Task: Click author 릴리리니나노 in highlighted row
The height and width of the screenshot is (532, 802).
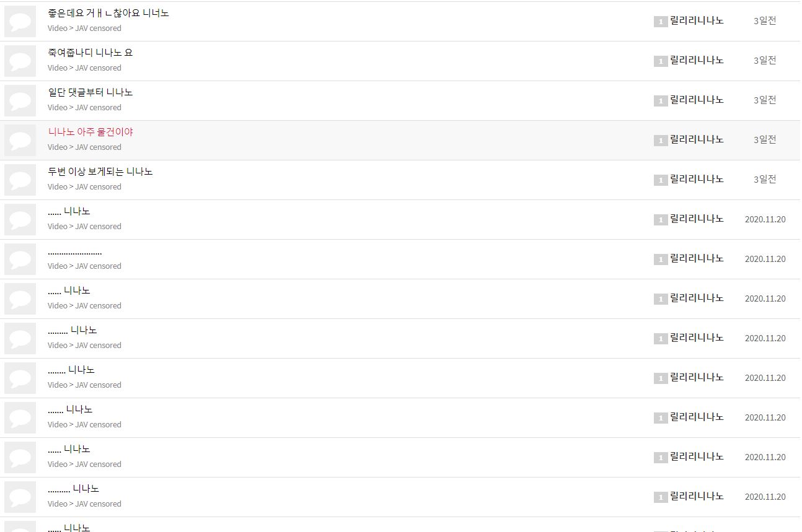Action: click(x=697, y=139)
